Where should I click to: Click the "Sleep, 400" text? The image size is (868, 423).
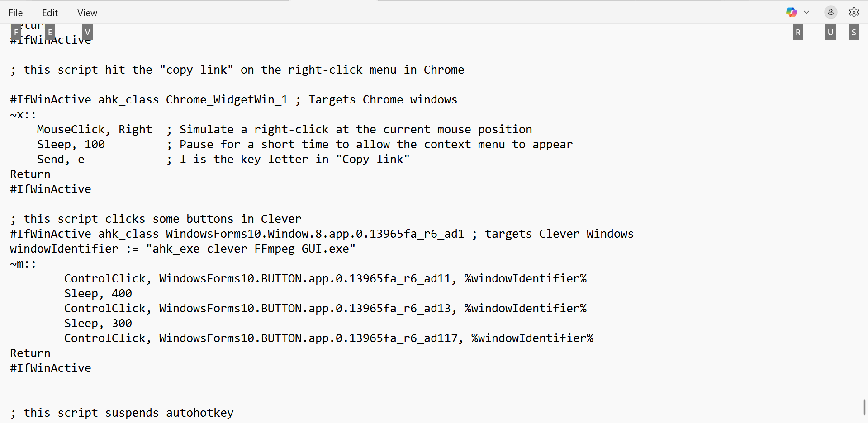click(x=98, y=294)
